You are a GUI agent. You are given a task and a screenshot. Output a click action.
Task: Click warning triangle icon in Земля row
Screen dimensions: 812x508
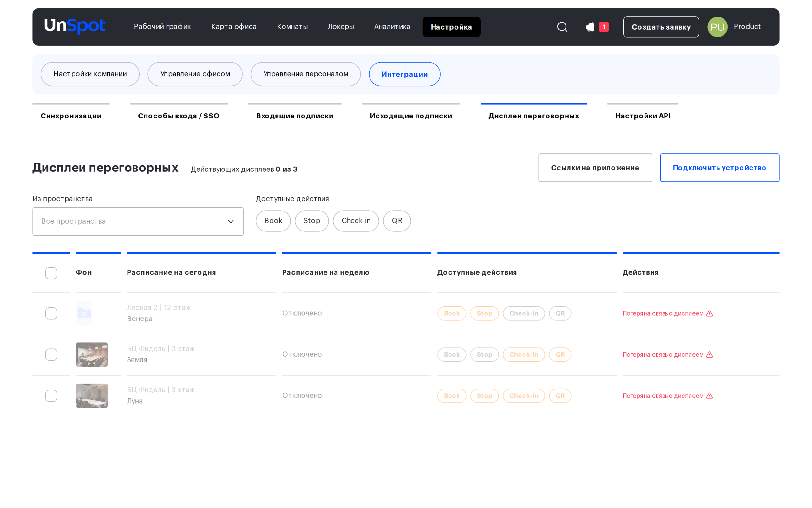pos(709,354)
